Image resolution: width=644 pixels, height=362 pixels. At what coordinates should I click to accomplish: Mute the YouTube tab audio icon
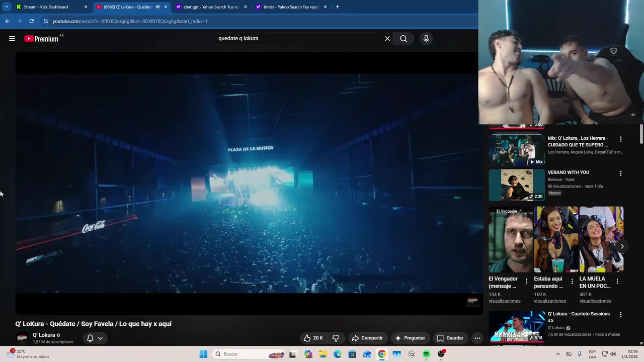click(157, 7)
